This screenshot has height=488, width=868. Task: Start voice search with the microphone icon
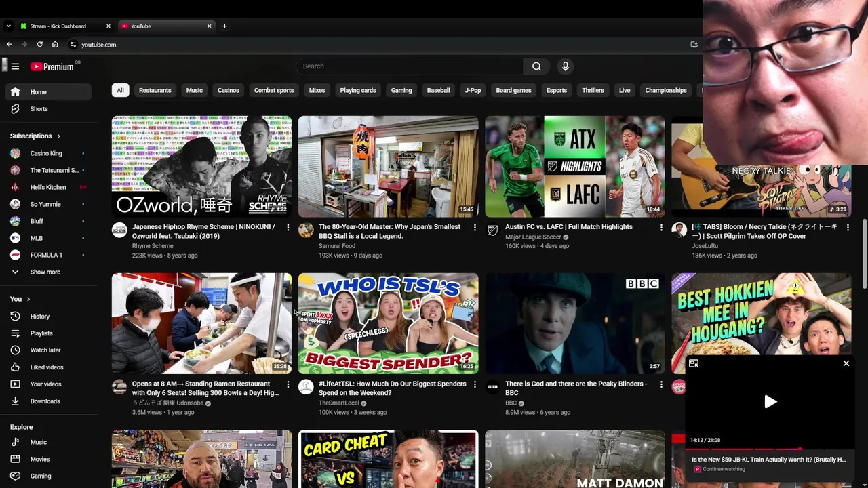point(565,66)
